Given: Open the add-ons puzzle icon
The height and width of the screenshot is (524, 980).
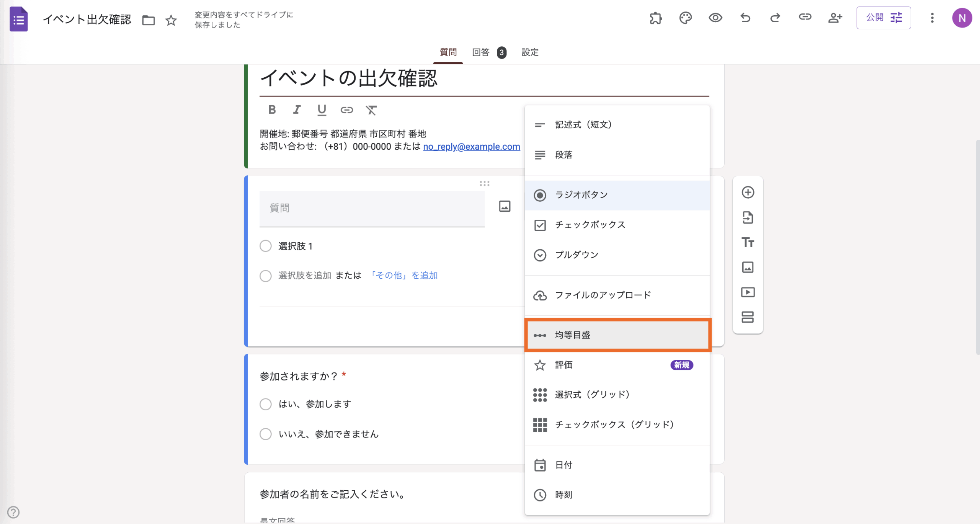Looking at the screenshot, I should click(x=656, y=18).
